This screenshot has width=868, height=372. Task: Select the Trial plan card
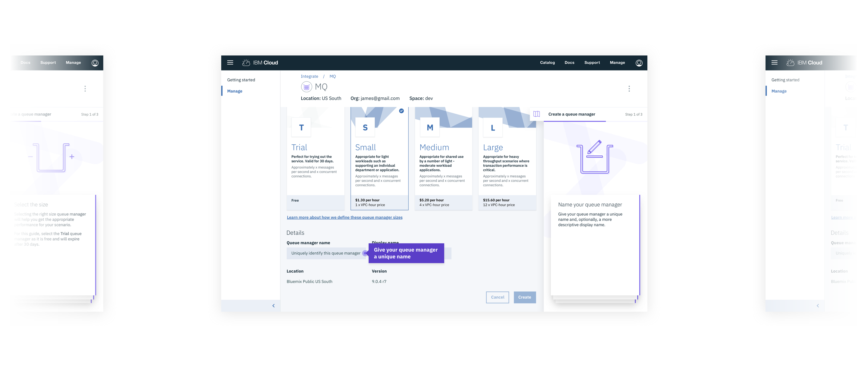click(x=315, y=159)
